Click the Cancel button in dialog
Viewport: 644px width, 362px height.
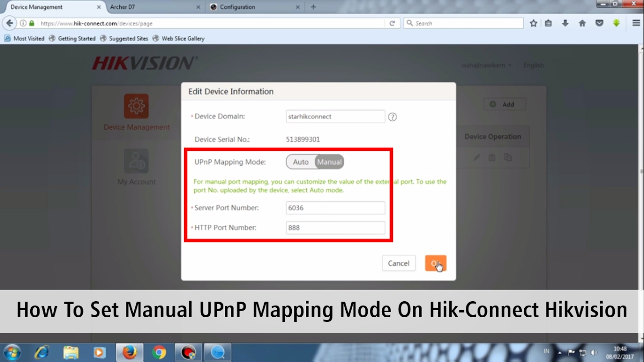[398, 263]
